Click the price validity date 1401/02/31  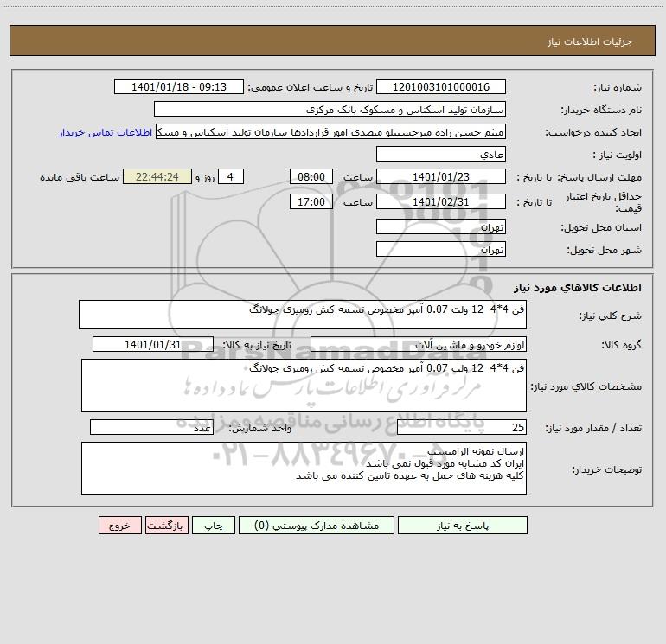(441, 201)
